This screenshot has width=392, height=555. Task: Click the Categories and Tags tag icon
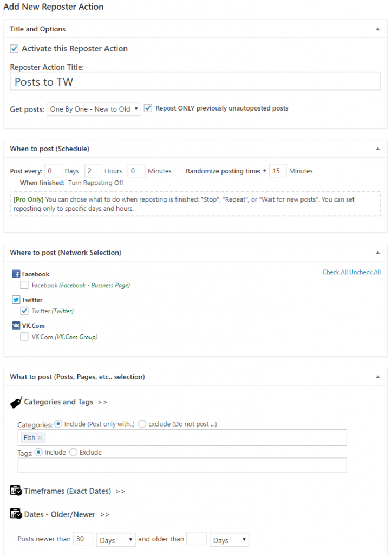(16, 403)
